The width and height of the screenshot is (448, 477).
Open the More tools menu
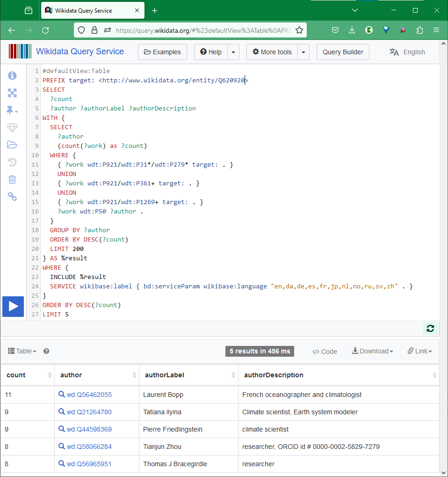point(272,52)
